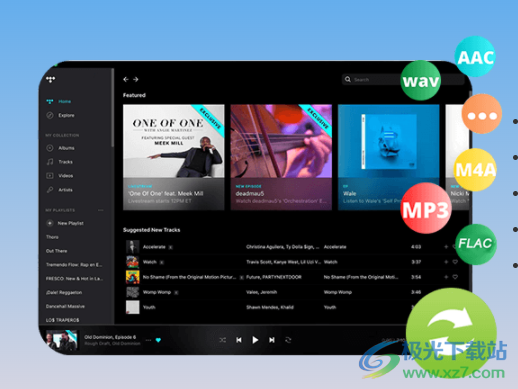Open Artists in My Collection

point(65,190)
